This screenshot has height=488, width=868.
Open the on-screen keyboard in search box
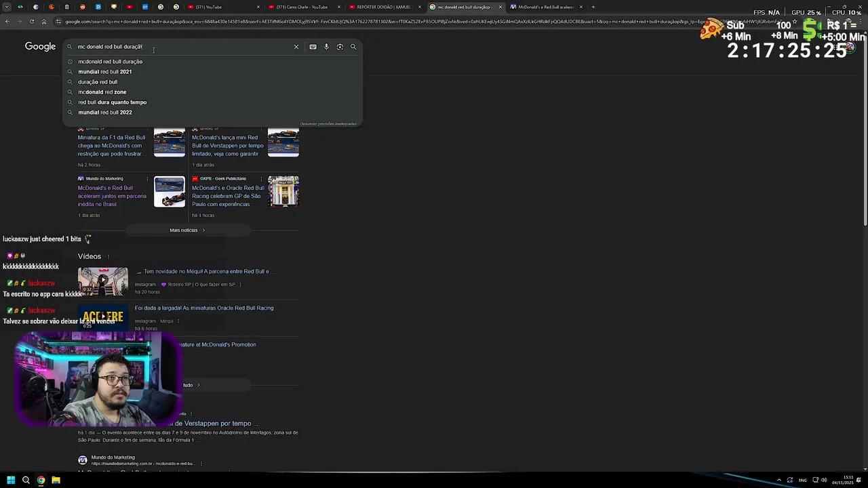(x=313, y=47)
